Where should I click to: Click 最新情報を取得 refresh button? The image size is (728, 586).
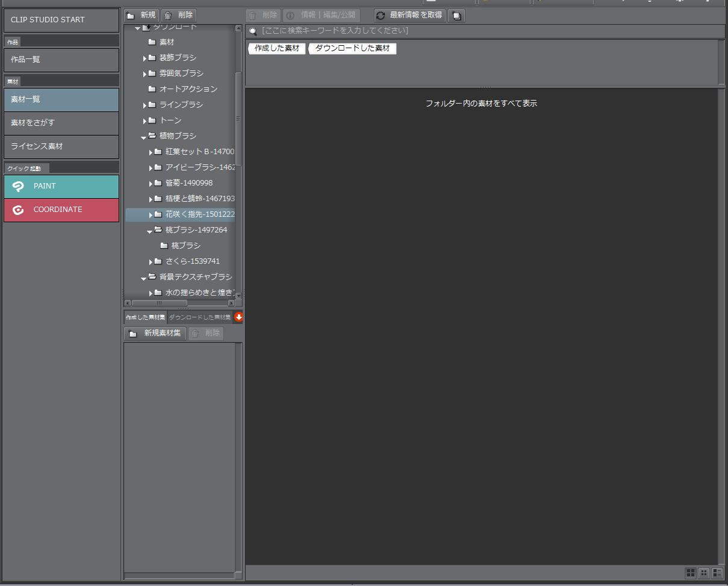click(x=409, y=15)
